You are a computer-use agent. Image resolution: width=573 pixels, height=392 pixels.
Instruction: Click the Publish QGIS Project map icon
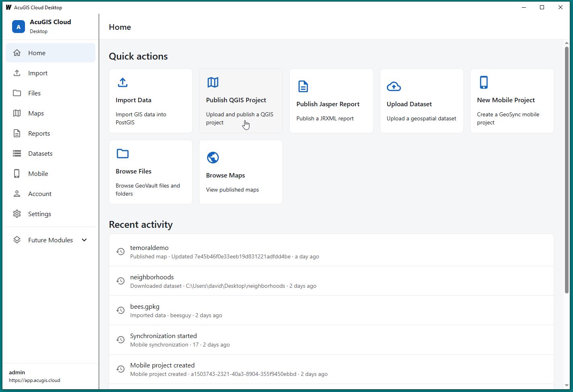click(213, 83)
